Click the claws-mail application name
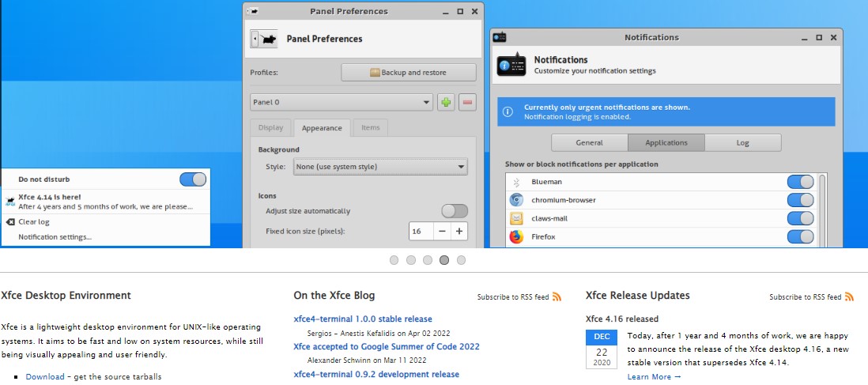 [x=549, y=218]
